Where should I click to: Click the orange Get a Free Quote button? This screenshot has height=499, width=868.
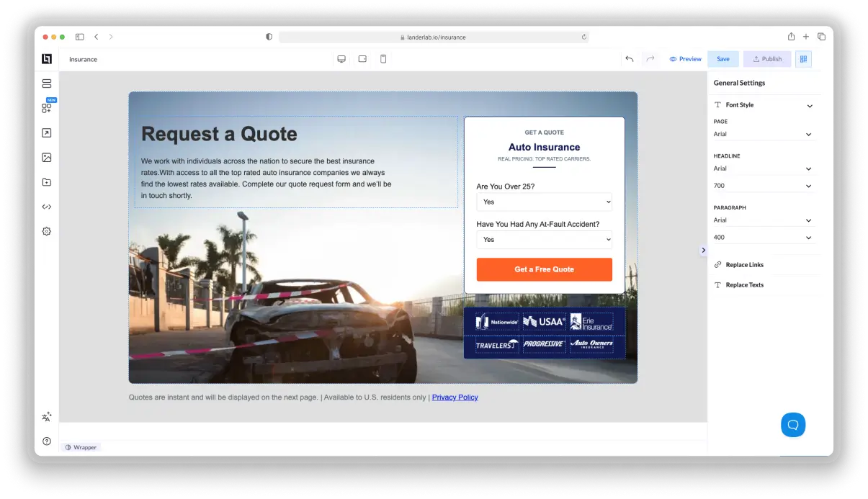544,269
